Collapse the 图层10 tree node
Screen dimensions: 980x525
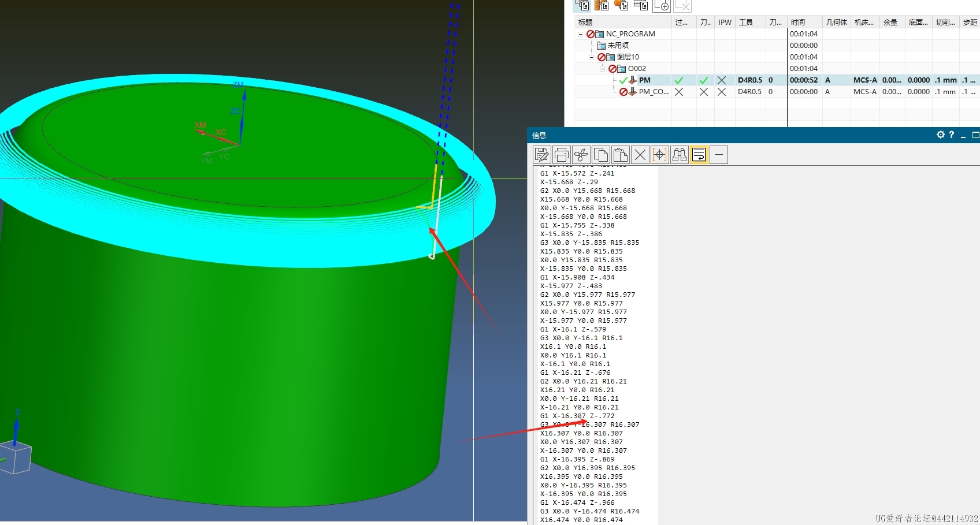tap(591, 57)
